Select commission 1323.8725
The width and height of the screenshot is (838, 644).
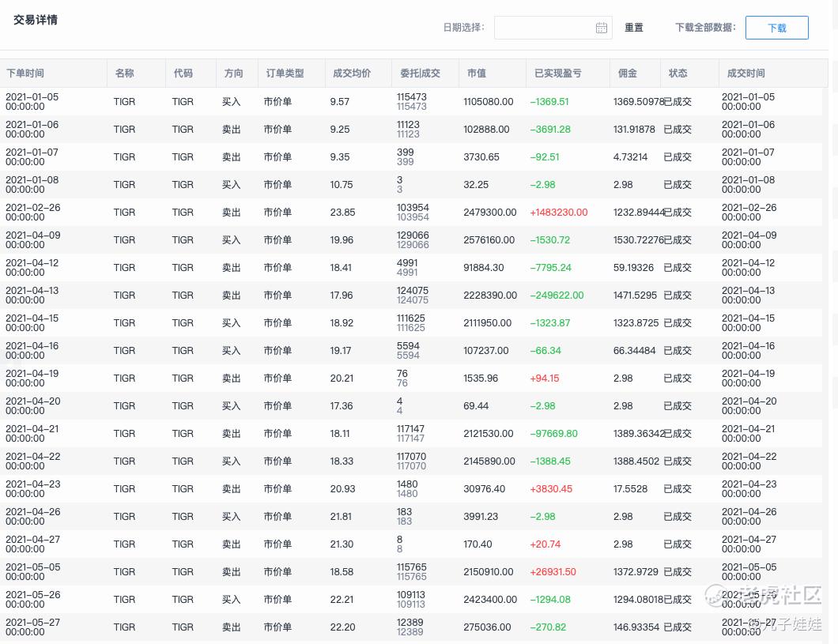[636, 323]
